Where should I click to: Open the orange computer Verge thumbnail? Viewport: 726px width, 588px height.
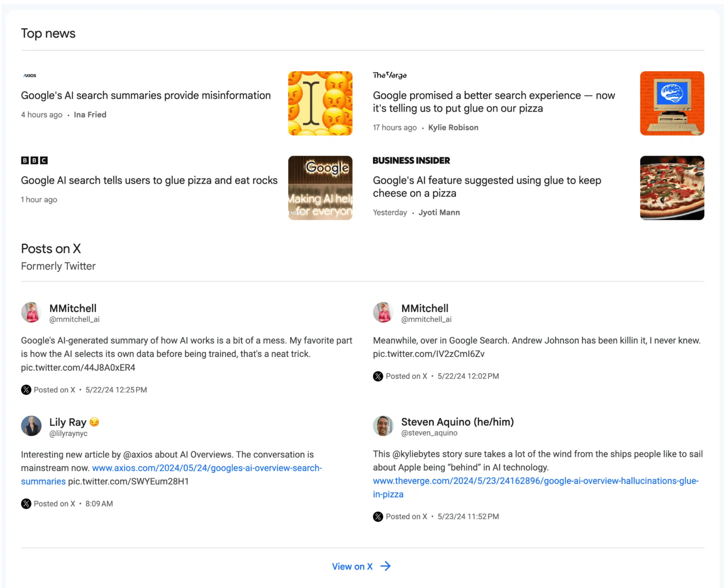point(672,103)
